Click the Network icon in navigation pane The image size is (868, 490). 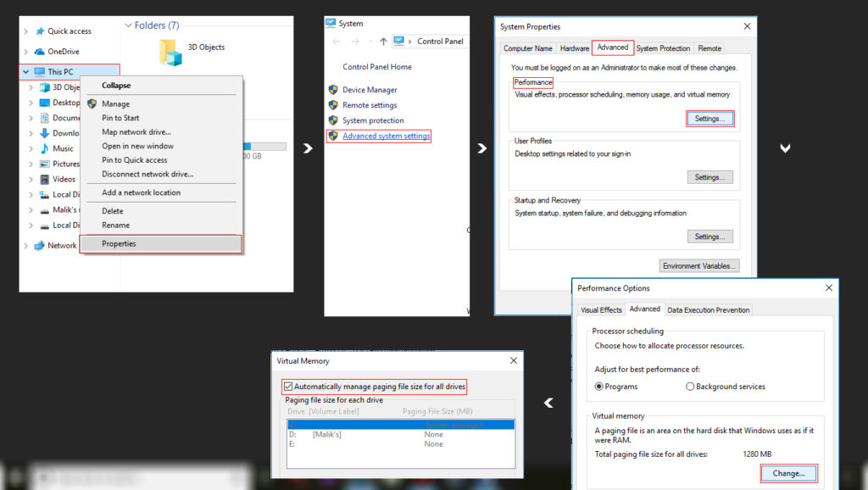click(x=39, y=246)
